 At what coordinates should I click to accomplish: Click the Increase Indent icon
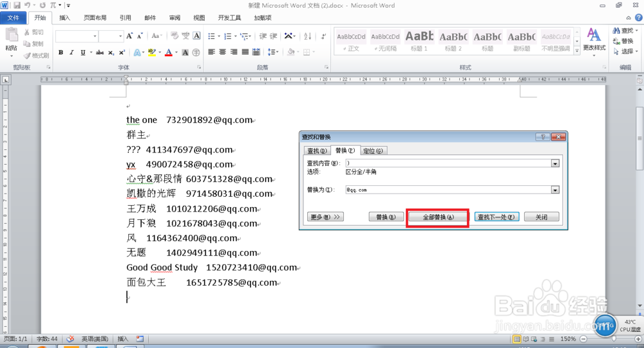[x=274, y=36]
